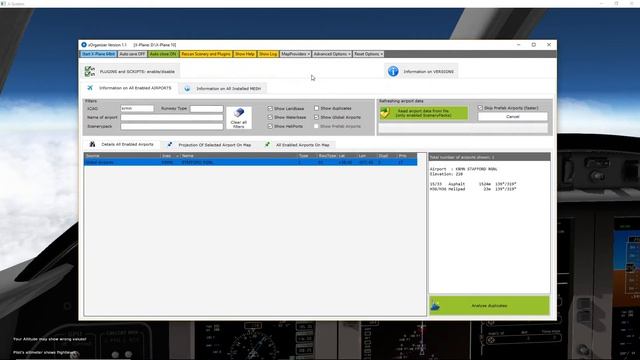Image resolution: width=640 pixels, height=360 pixels.
Task: Click the Lat column header
Action: click(x=347, y=156)
